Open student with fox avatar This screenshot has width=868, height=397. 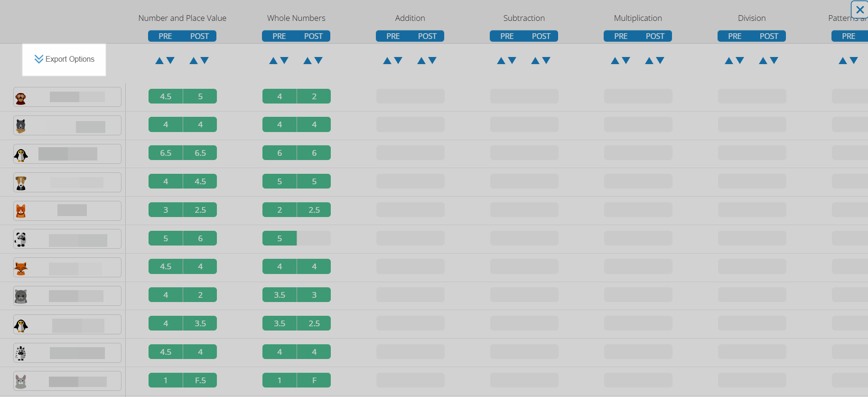coord(67,267)
